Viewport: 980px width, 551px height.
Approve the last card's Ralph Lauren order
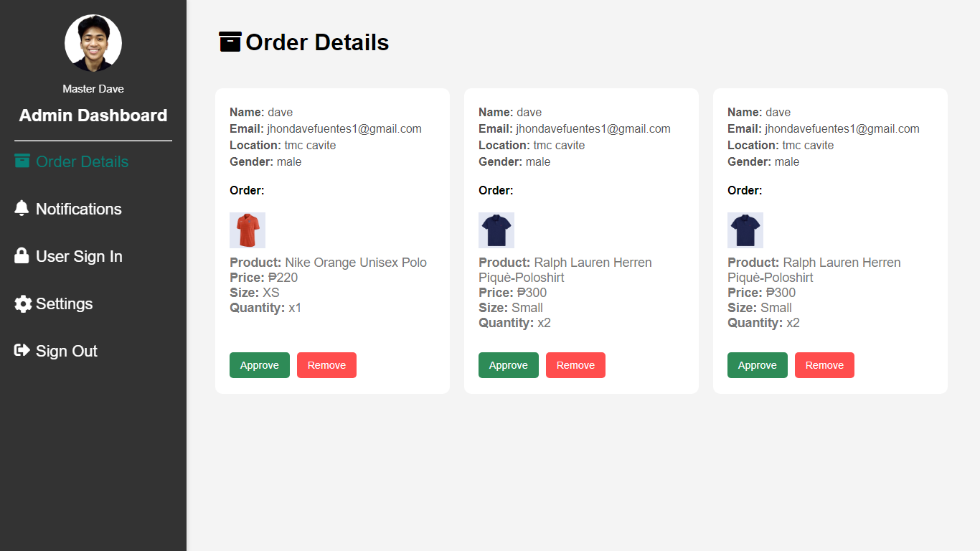758,365
